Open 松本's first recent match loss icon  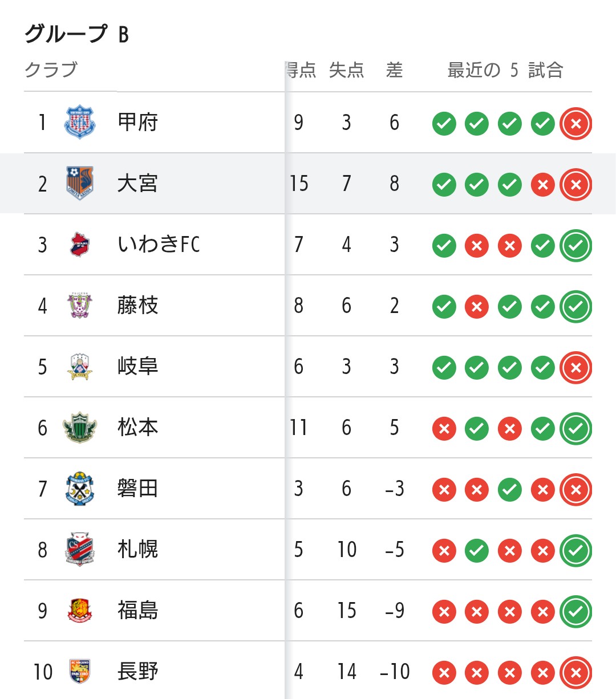click(x=444, y=429)
